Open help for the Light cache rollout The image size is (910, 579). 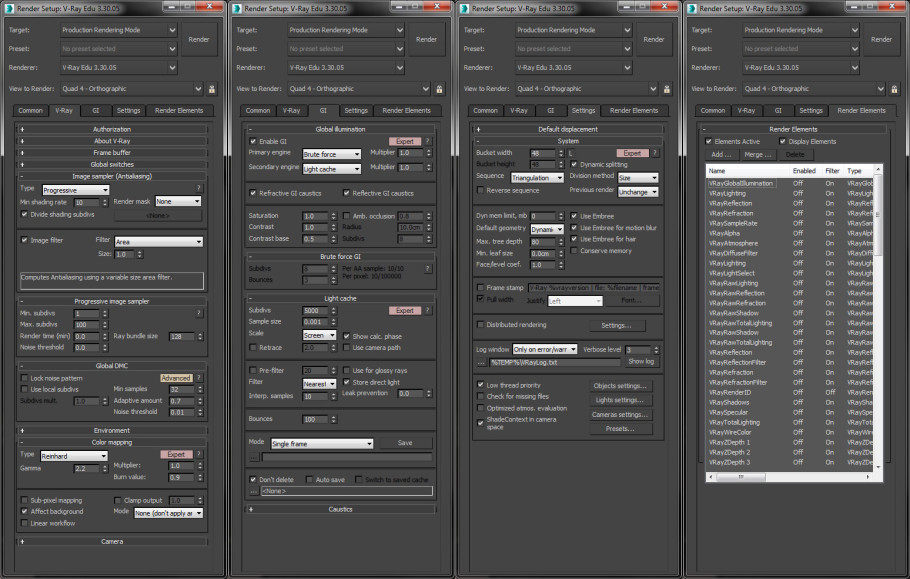pos(427,310)
